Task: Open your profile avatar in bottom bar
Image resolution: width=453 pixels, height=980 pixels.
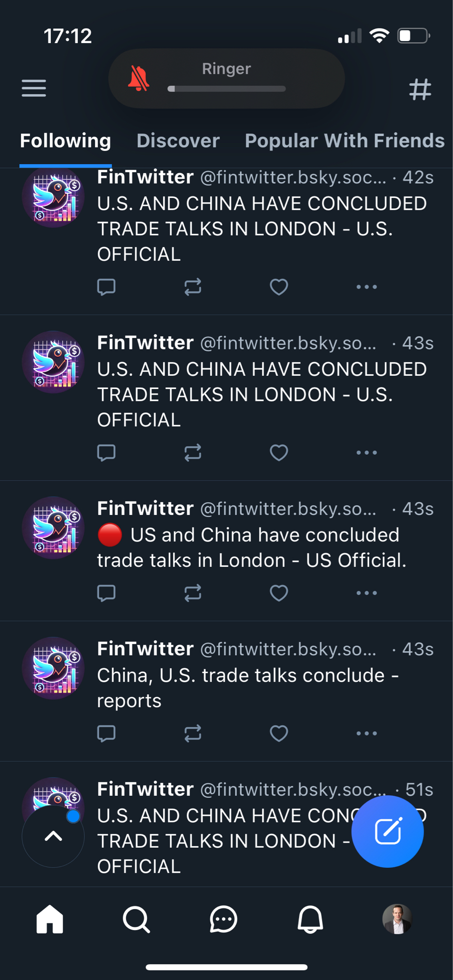Action: pyautogui.click(x=397, y=919)
